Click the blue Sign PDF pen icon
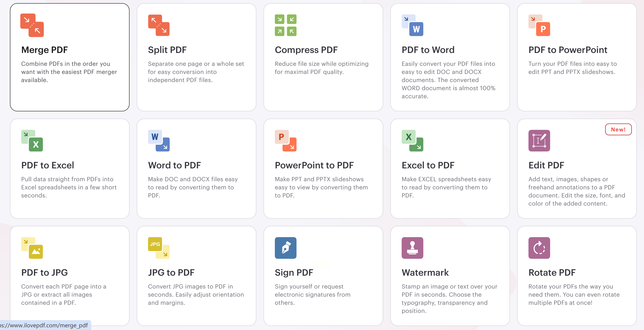The width and height of the screenshot is (644, 330). tap(285, 248)
